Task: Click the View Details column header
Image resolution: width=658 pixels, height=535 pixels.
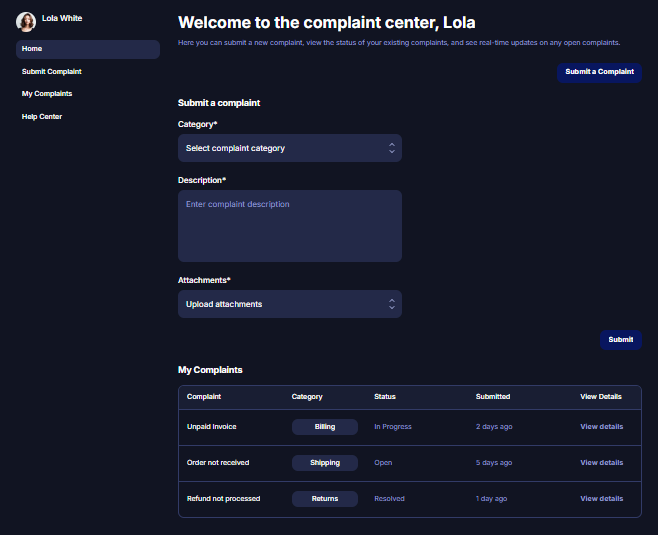Action: tap(601, 397)
